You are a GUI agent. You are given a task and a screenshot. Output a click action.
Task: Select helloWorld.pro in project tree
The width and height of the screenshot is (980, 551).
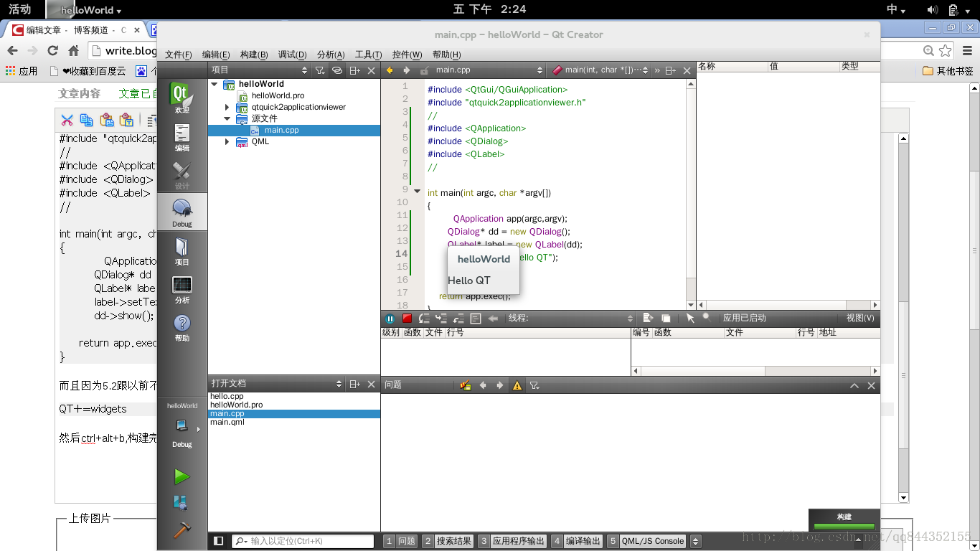[278, 95]
